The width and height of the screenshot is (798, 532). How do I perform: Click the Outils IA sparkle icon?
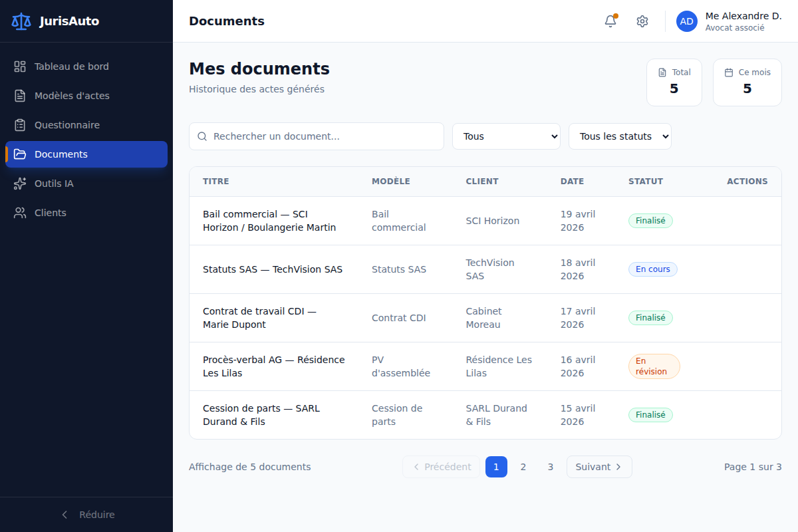pyautogui.click(x=20, y=184)
